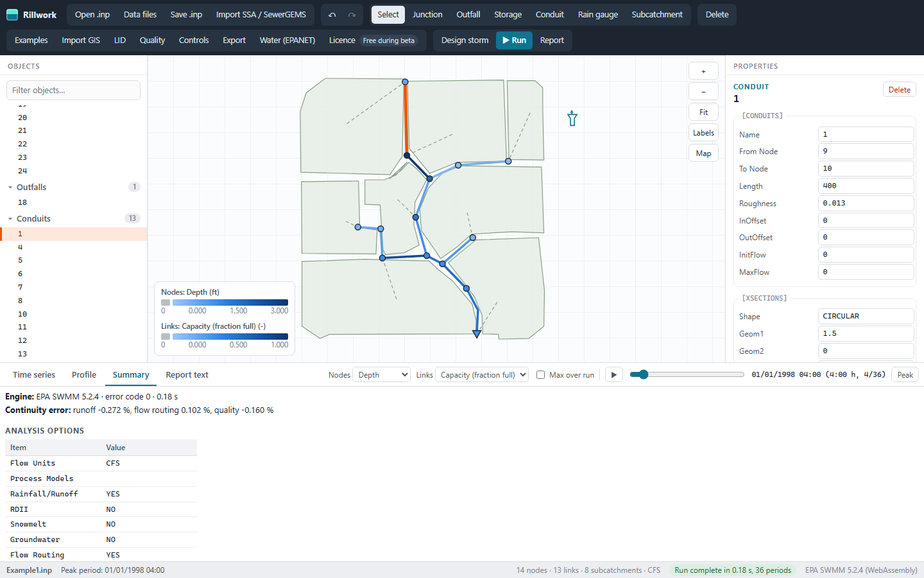Open Import SSA / SewerGEMS
This screenshot has height=578, width=924.
tap(261, 14)
